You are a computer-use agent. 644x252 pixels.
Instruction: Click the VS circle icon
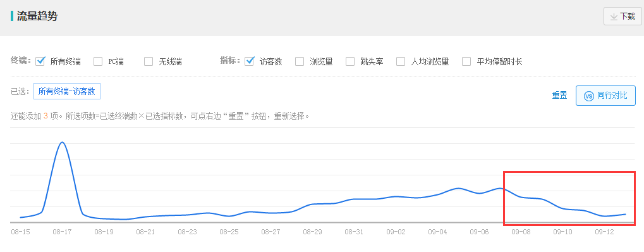[x=589, y=96]
